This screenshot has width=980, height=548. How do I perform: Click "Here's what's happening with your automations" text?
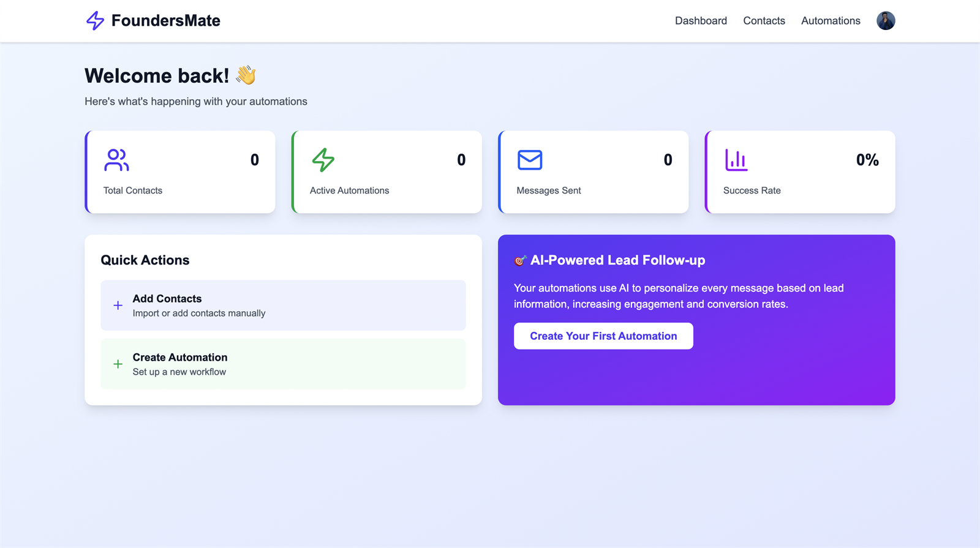[x=196, y=102]
